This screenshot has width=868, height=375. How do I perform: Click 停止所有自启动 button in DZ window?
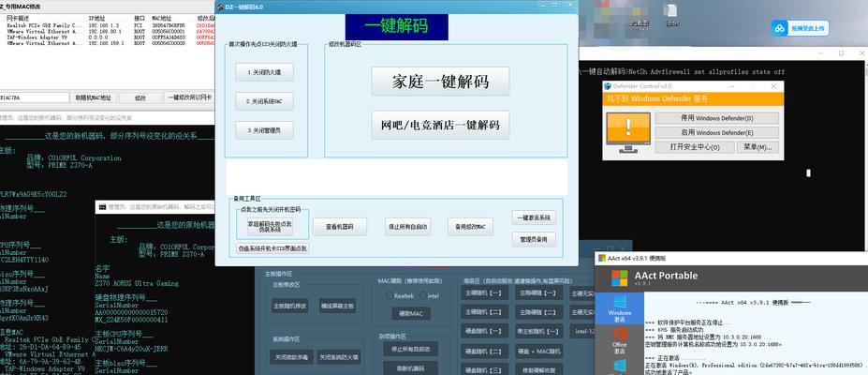408,227
